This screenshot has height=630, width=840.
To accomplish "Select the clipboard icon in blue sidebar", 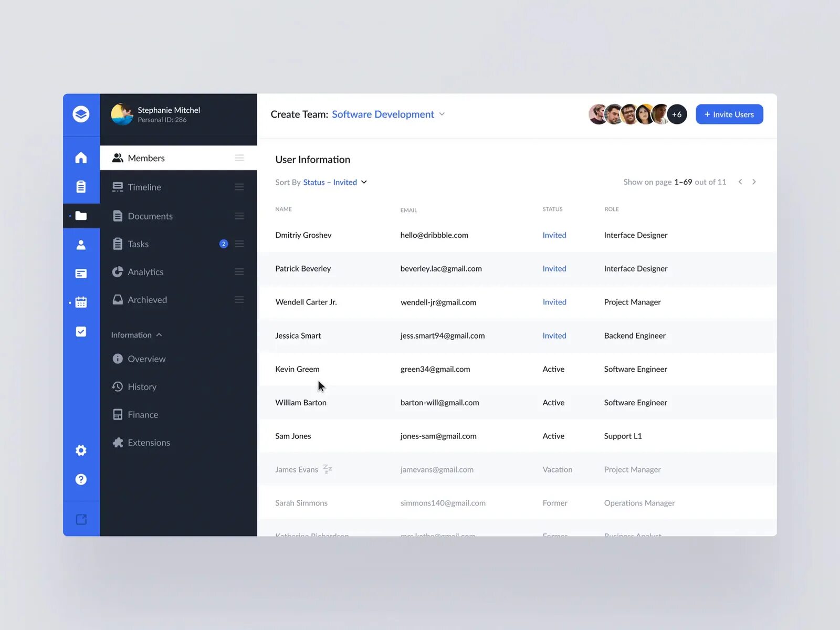I will (x=81, y=186).
